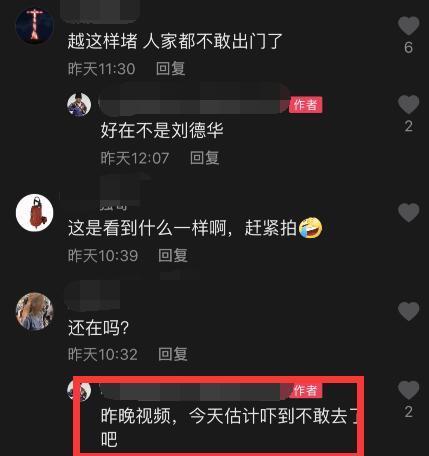This screenshot has width=429, height=456.
Task: Like the author reply 好在不是刘德华
Action: pos(408,104)
